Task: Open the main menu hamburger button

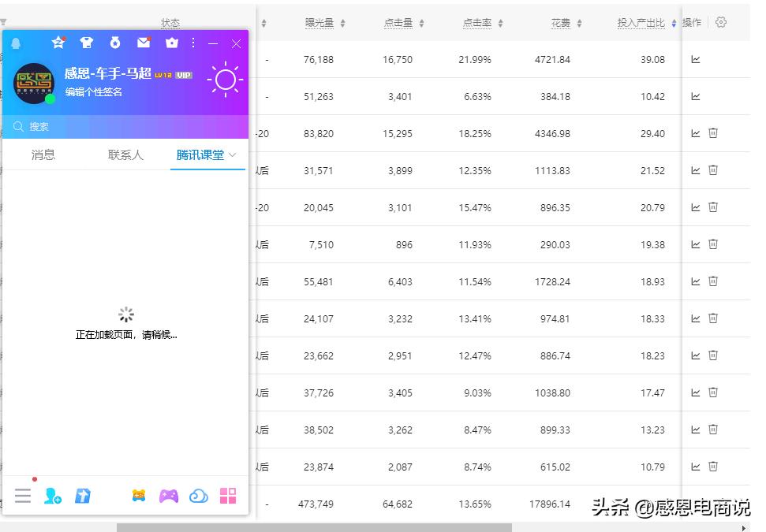Action: pyautogui.click(x=22, y=496)
